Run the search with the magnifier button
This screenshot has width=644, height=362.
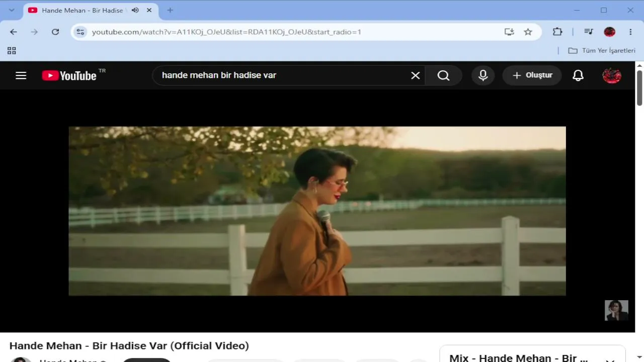pyautogui.click(x=443, y=75)
